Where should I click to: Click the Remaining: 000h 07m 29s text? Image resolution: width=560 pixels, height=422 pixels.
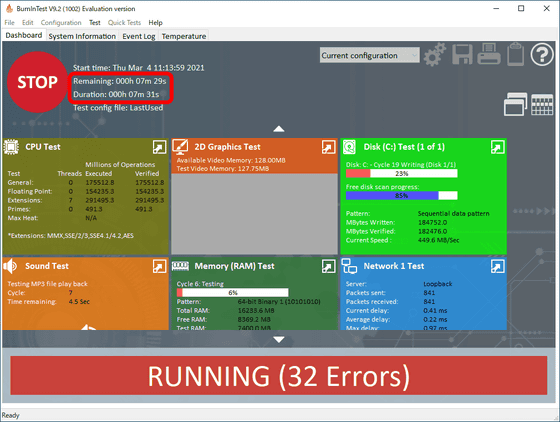(x=120, y=81)
